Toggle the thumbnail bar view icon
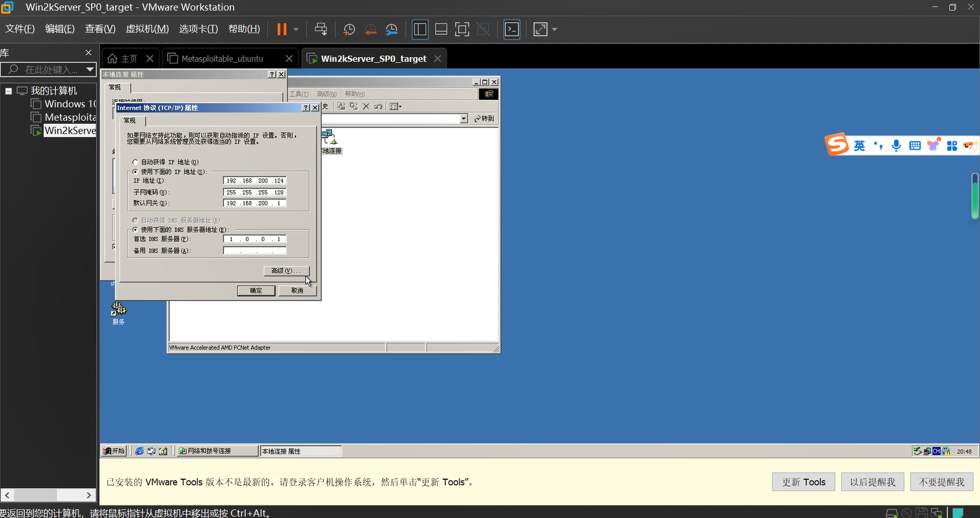Viewport: 980px width, 518px height. point(441,29)
